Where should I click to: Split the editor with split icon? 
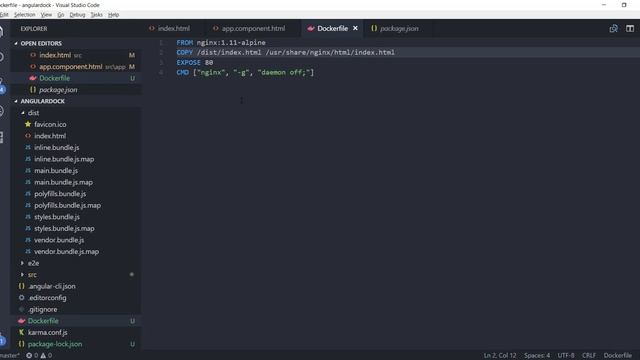pyautogui.click(x=630, y=29)
